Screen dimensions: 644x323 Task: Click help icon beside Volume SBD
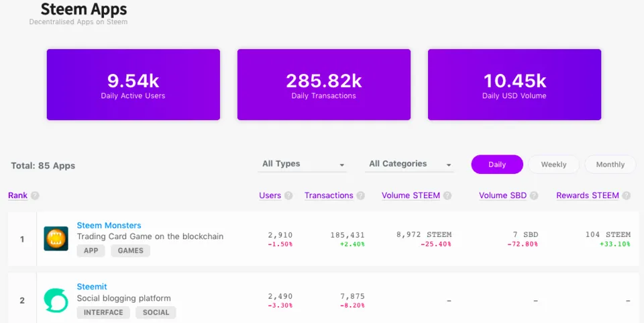tap(534, 196)
